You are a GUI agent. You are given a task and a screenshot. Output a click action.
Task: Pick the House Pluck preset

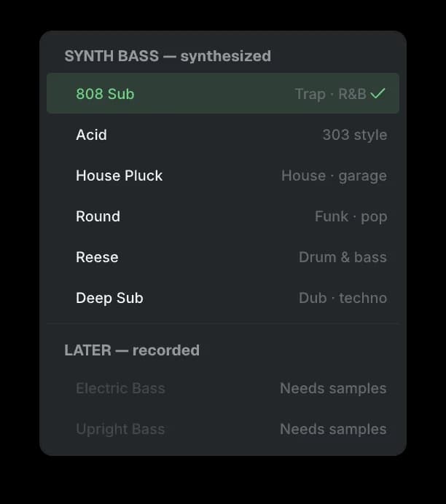point(223,176)
